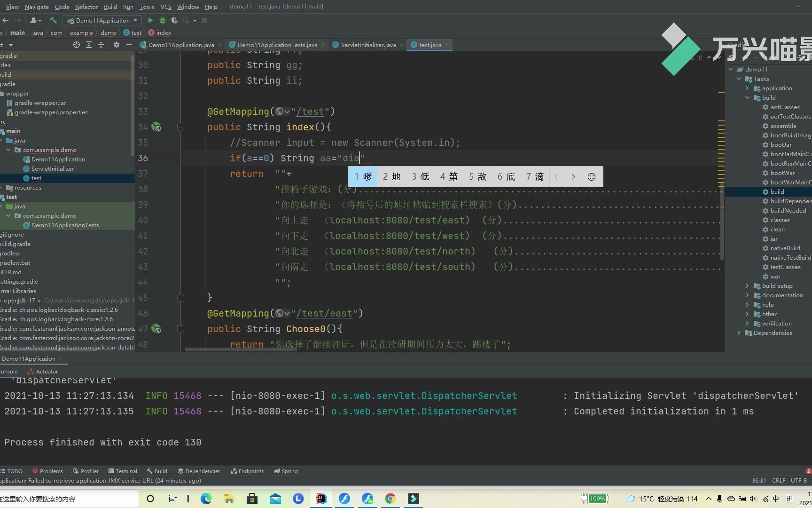Screen dimensions: 812x508
Task: Click the green Run button in toolbar
Action: pyautogui.click(x=150, y=20)
